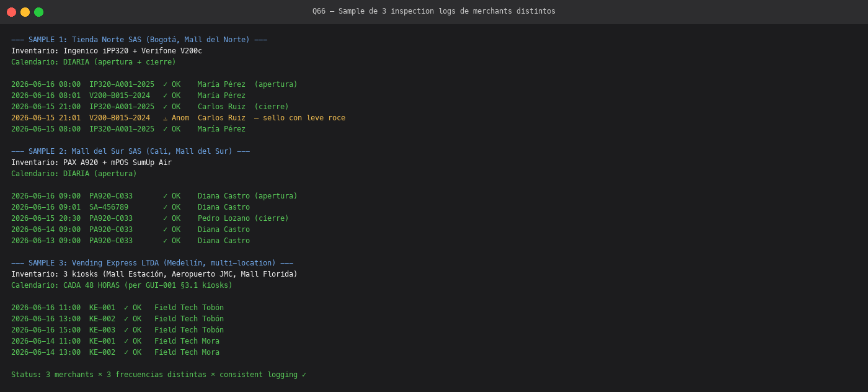The height and width of the screenshot is (392, 868).
Task: Click 'Inventario: PAX A920 + mPOS SumUp Air'
Action: (92, 163)
